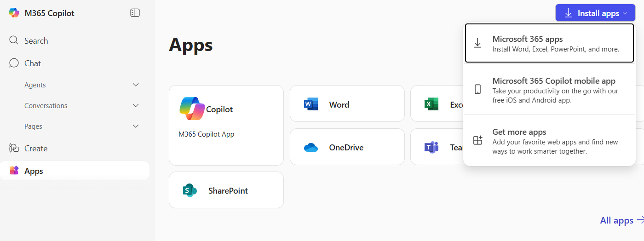Open the Conversations sidebar item
Image resolution: width=644 pixels, height=241 pixels.
[46, 105]
